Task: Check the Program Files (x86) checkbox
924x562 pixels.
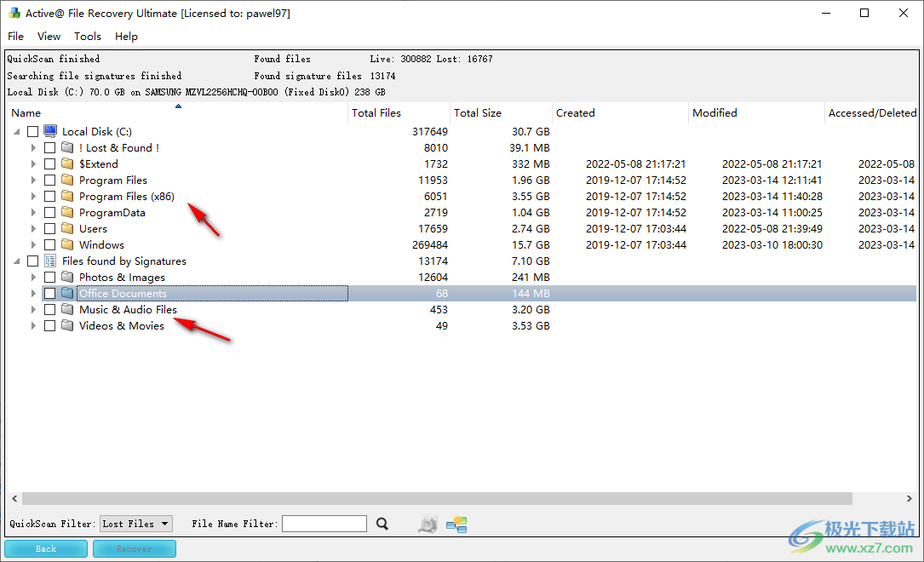Action: click(50, 196)
